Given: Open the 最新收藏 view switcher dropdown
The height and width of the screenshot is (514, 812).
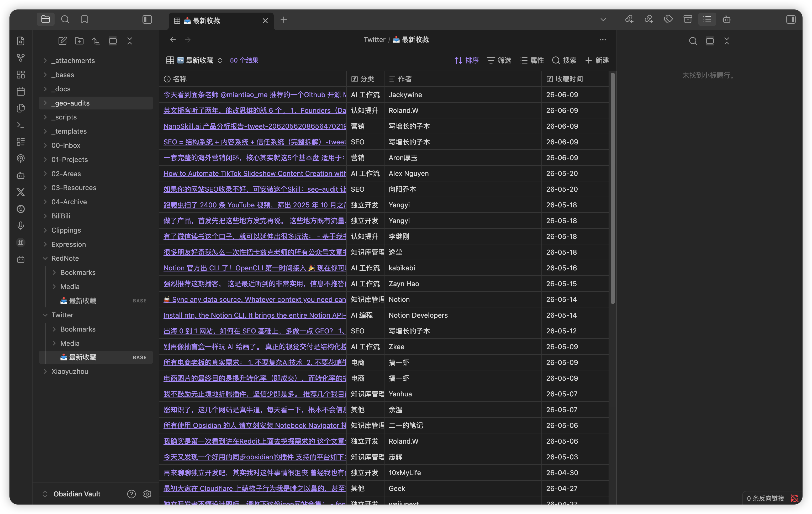Looking at the screenshot, I should click(194, 60).
